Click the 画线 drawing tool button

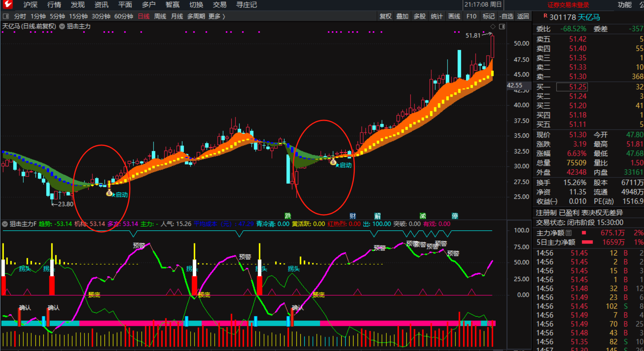point(454,16)
